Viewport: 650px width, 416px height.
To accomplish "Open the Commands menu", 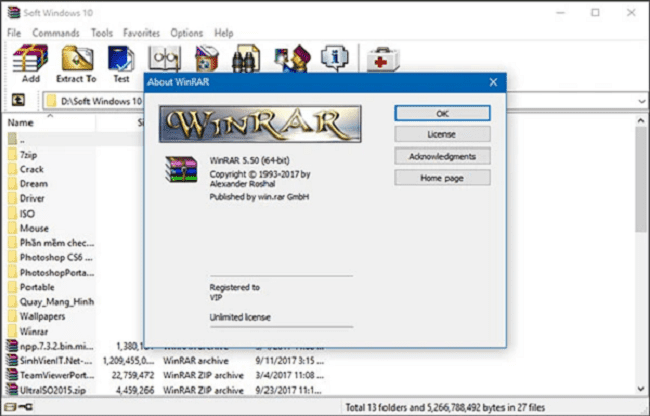I will tap(56, 33).
